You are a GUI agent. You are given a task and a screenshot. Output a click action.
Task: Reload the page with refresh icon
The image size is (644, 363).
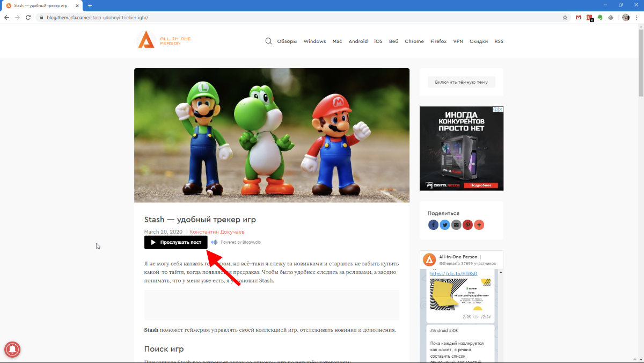[x=28, y=17]
